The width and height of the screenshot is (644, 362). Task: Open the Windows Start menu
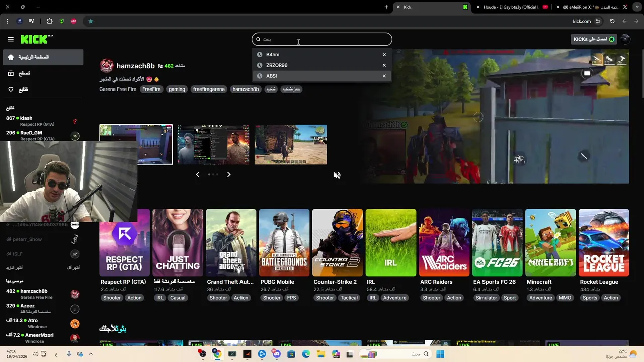[x=440, y=354]
